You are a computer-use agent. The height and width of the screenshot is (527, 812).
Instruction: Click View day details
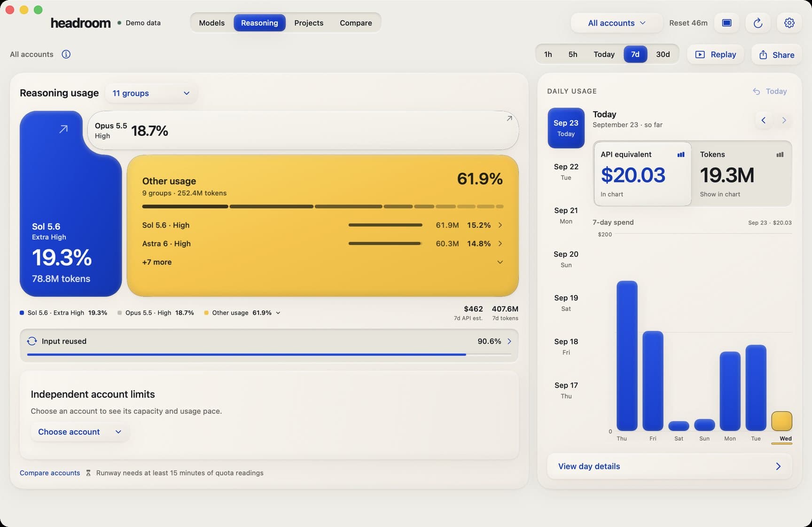[669, 466]
